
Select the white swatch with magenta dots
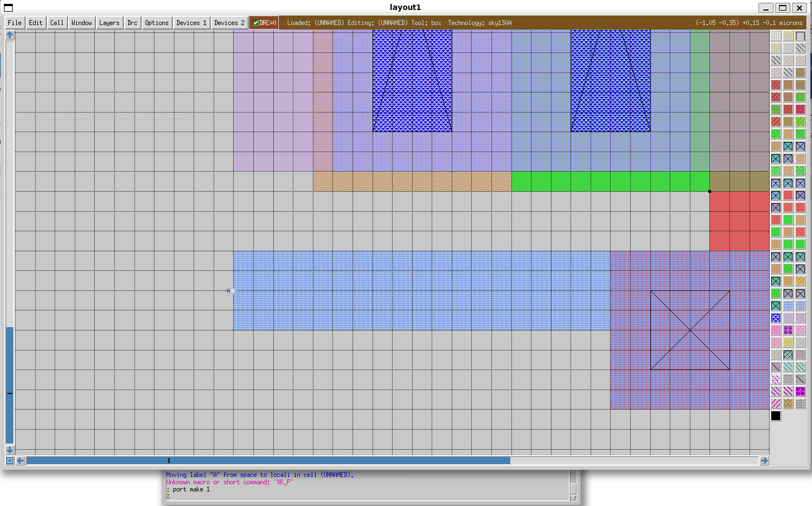[776, 379]
